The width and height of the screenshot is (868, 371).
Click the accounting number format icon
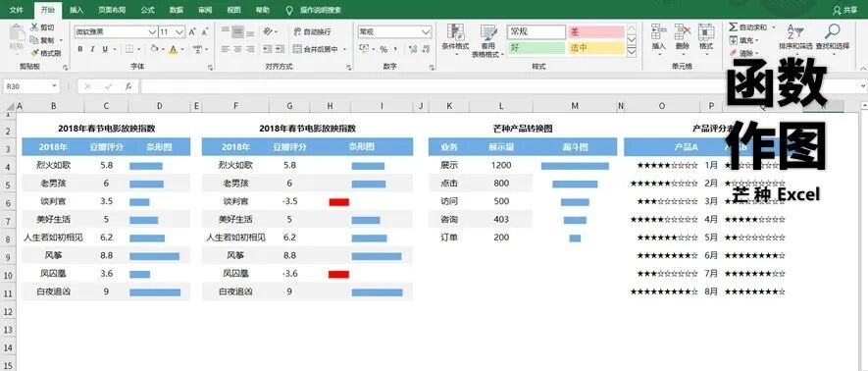(x=364, y=49)
